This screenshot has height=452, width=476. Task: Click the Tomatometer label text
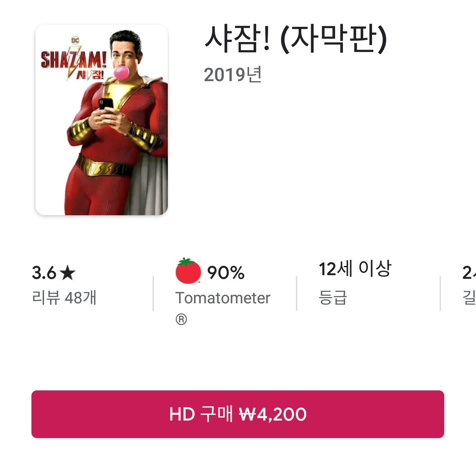(223, 298)
